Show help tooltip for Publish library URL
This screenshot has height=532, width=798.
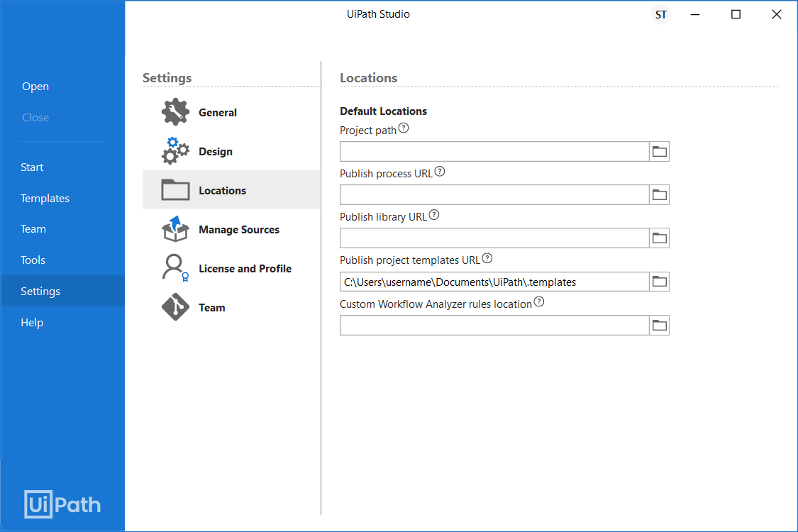[x=434, y=215]
